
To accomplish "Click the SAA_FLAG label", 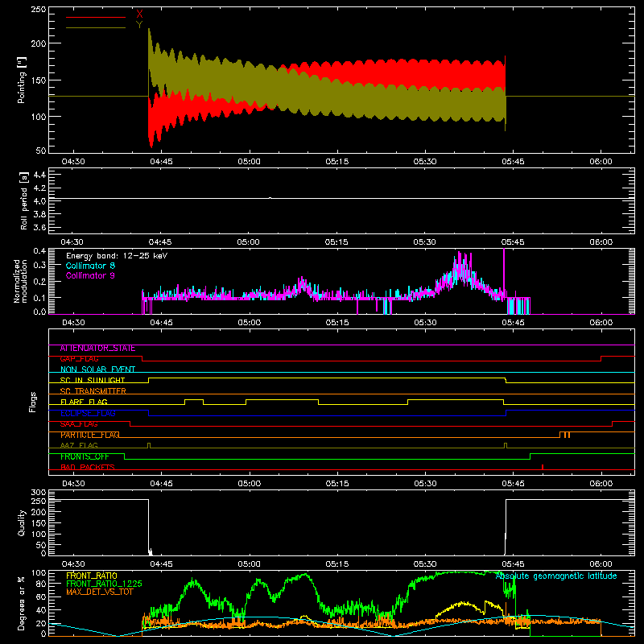I will 79,424.
